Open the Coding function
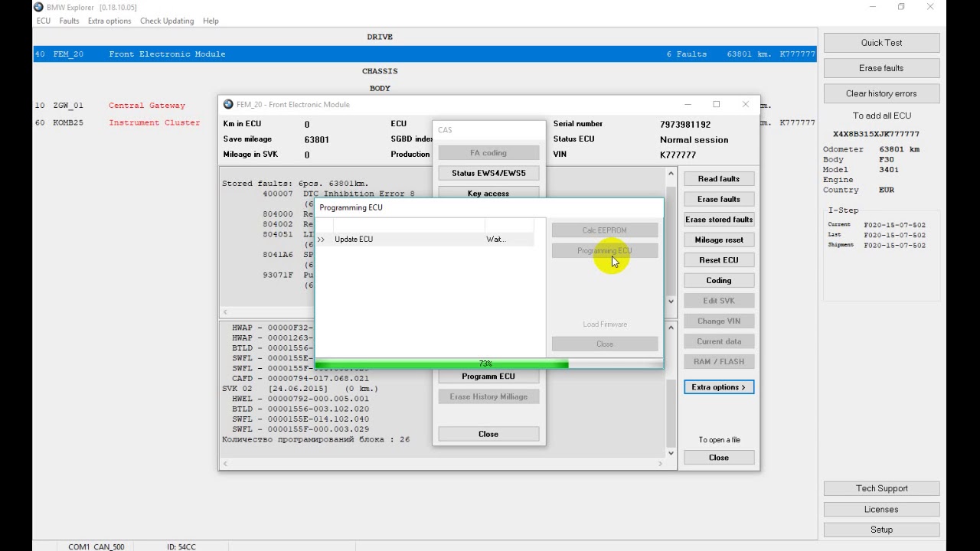Viewport: 980px width, 551px height. pyautogui.click(x=719, y=280)
